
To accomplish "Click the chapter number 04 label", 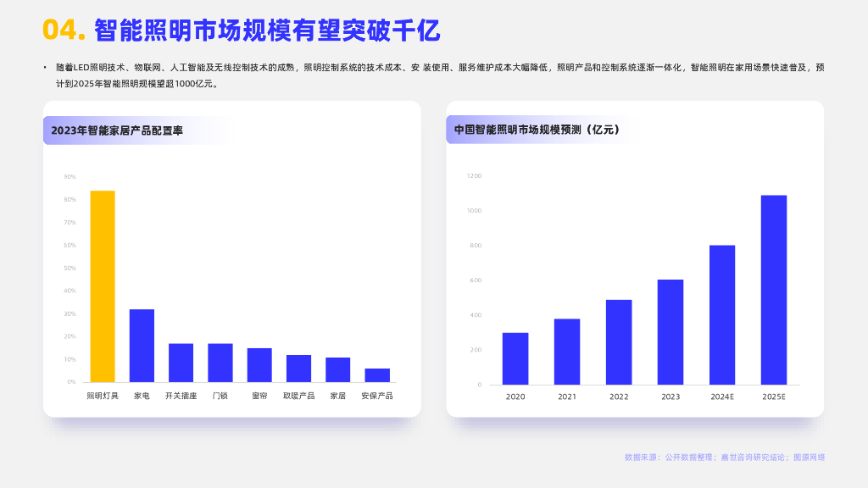I will click(x=58, y=28).
